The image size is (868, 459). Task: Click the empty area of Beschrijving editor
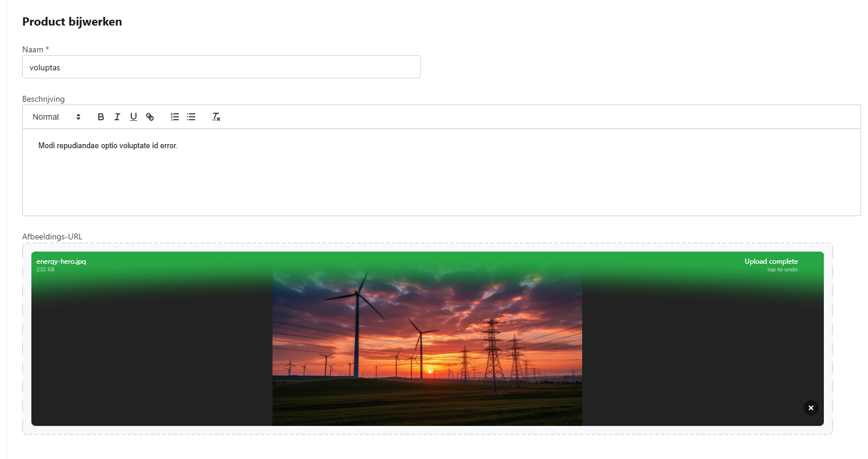[442, 186]
